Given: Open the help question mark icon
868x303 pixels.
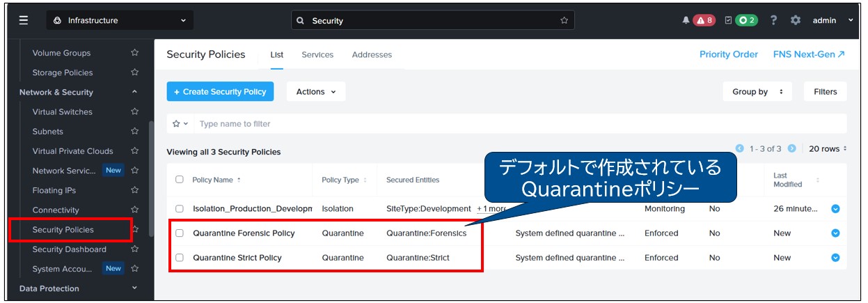Looking at the screenshot, I should [x=773, y=20].
